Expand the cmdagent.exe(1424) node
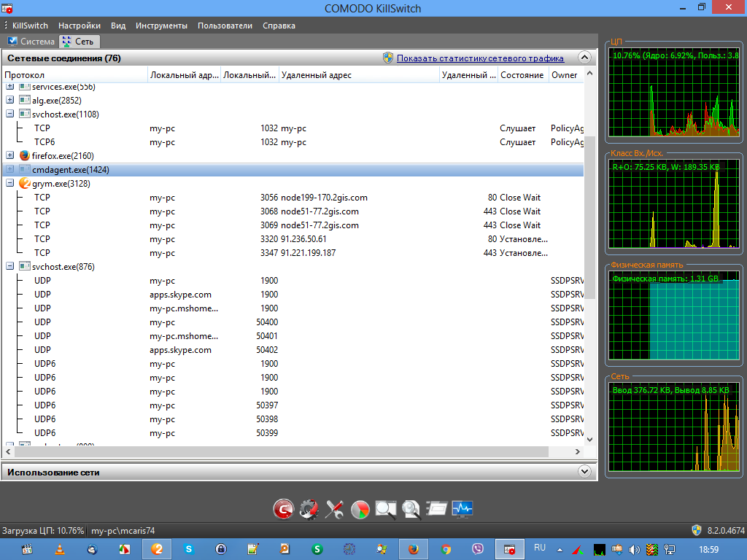Viewport: 747px width, 560px height. [x=10, y=169]
